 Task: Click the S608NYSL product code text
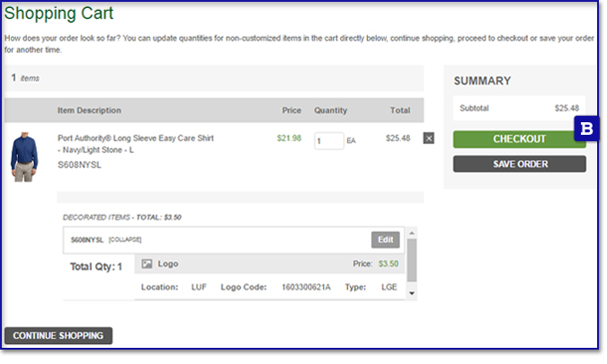80,165
